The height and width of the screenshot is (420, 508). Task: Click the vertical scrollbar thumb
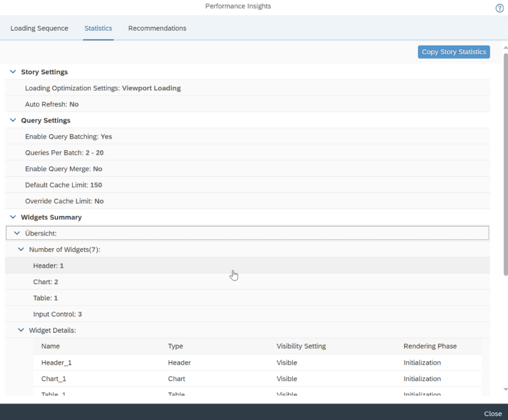(505, 164)
